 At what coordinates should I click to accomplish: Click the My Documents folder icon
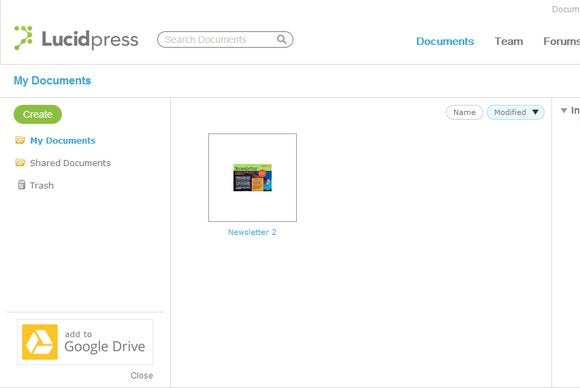(20, 140)
